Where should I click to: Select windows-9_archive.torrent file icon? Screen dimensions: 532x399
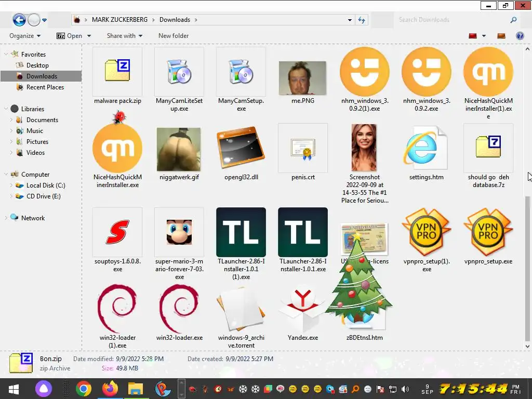pyautogui.click(x=241, y=309)
